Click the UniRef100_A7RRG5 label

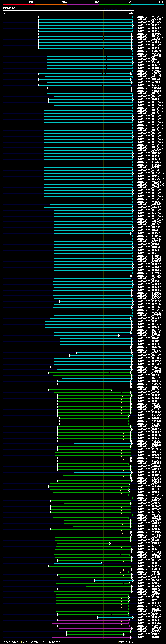(149, 204)
